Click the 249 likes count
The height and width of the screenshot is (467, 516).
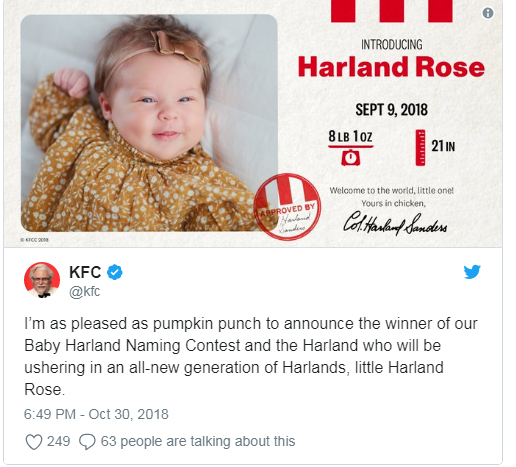(58, 441)
